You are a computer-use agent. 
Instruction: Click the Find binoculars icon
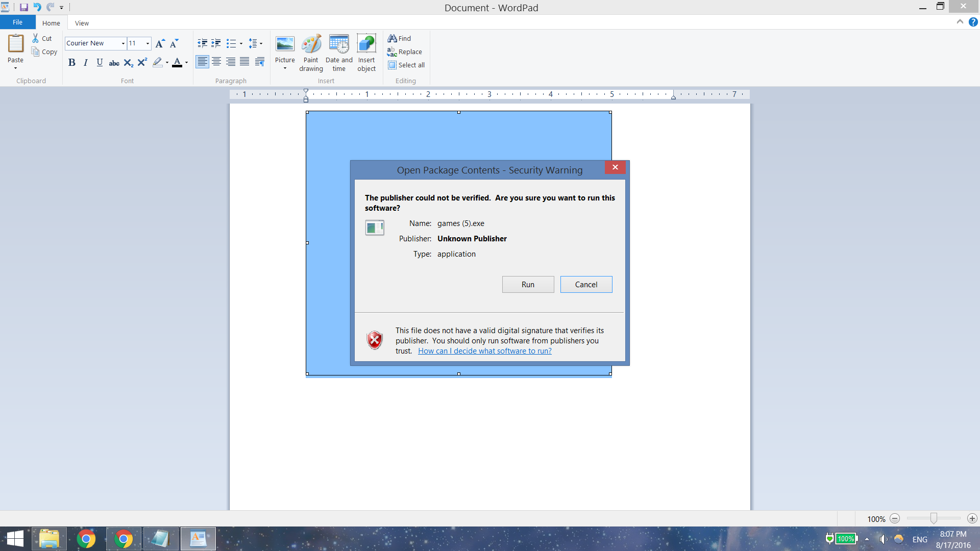[x=392, y=38]
